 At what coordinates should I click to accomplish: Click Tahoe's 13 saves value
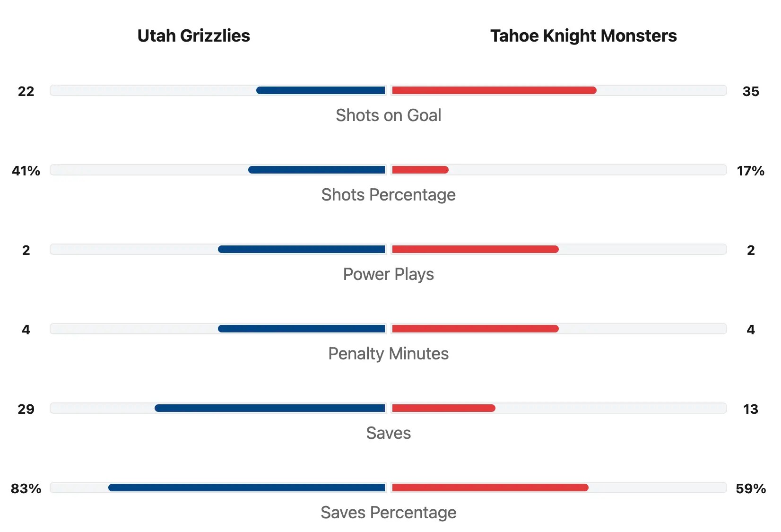750,409
